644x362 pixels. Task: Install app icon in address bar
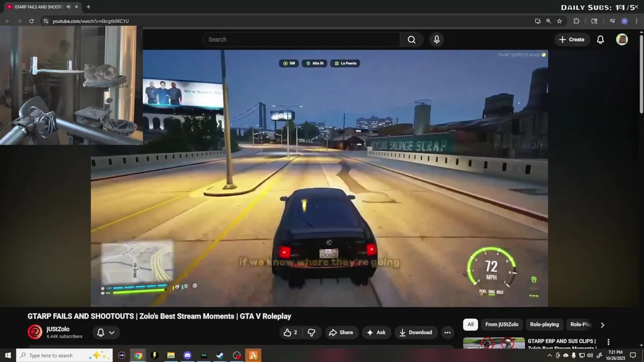coord(538,21)
